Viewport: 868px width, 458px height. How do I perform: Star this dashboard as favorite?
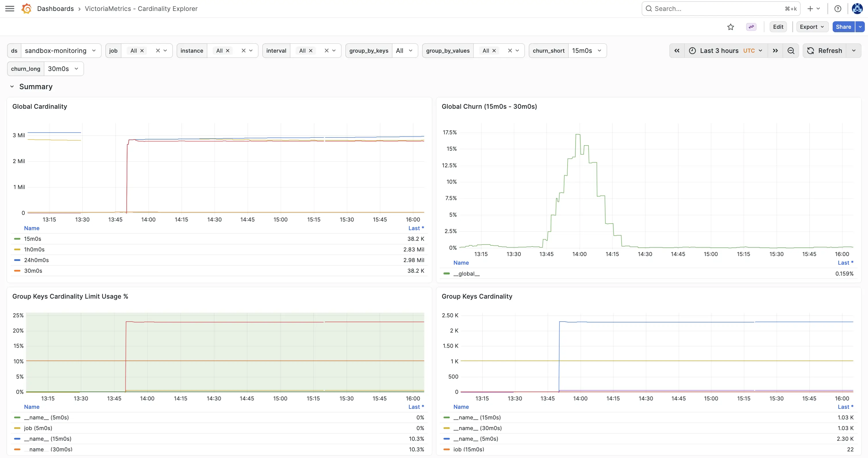coord(731,27)
